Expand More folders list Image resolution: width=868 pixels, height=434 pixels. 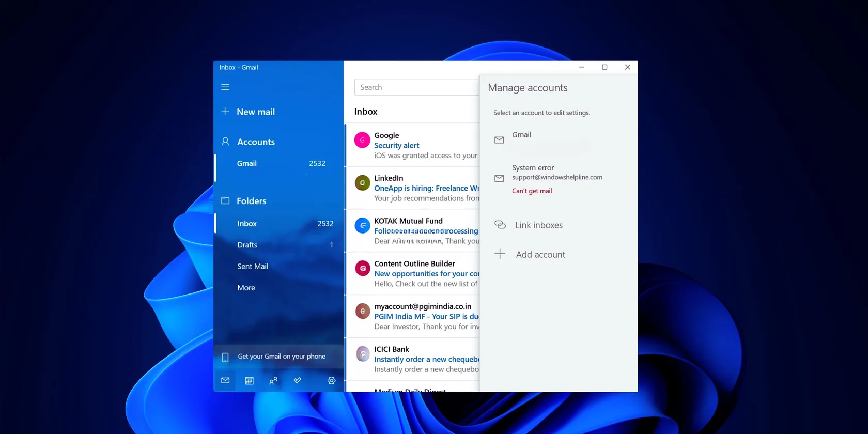[x=246, y=288]
